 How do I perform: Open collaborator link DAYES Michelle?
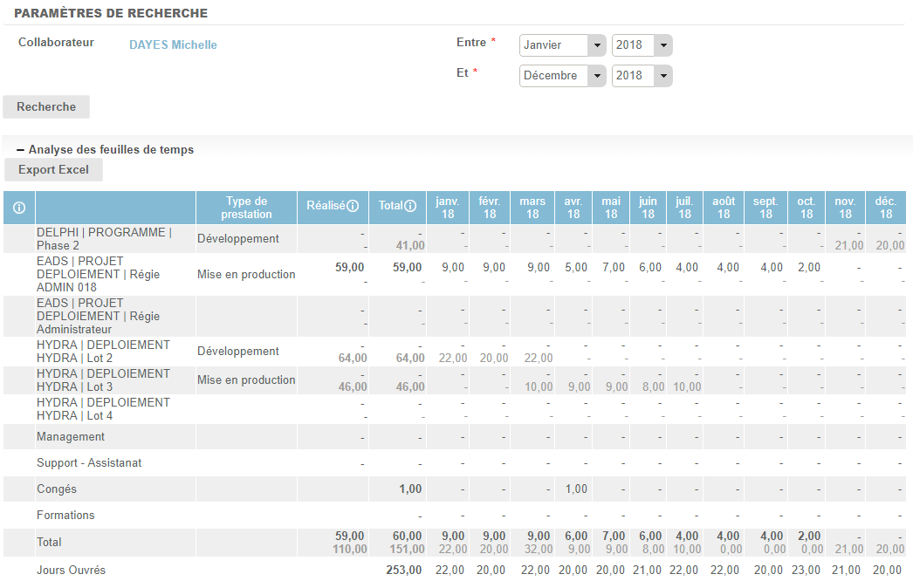173,44
